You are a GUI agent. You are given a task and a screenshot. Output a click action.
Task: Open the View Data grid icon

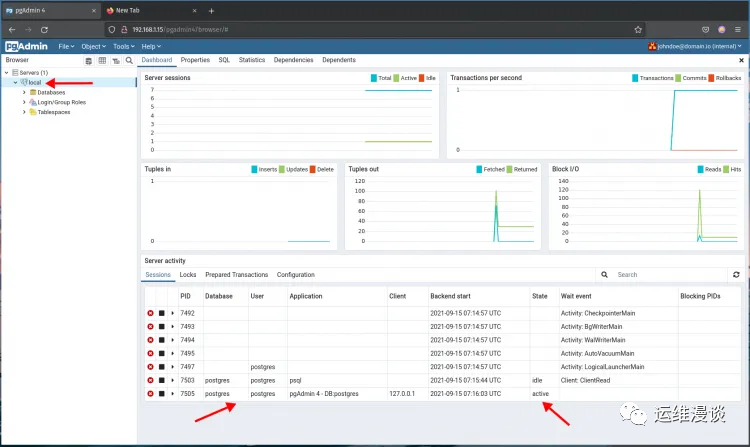(x=102, y=60)
